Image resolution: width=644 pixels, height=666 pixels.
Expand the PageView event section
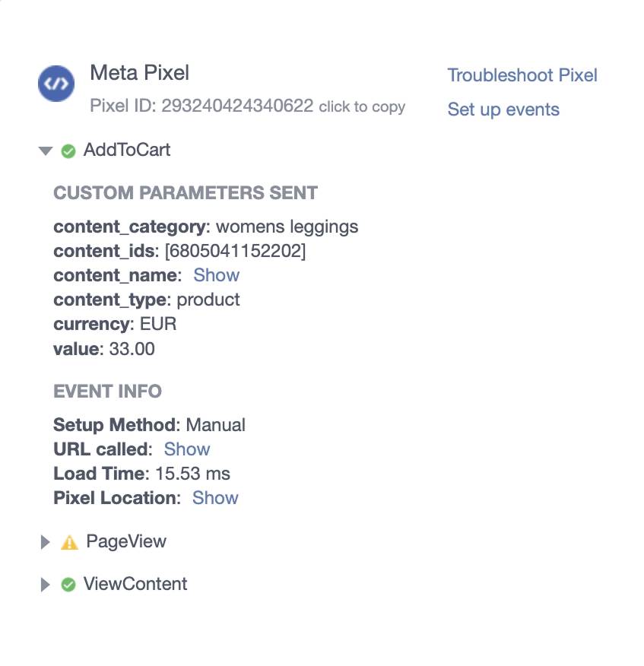[x=45, y=542]
